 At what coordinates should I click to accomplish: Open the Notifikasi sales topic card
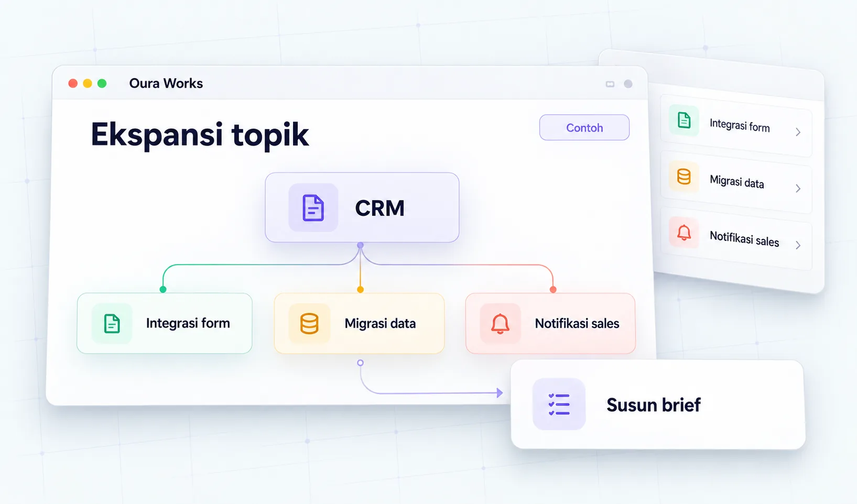[x=550, y=323]
